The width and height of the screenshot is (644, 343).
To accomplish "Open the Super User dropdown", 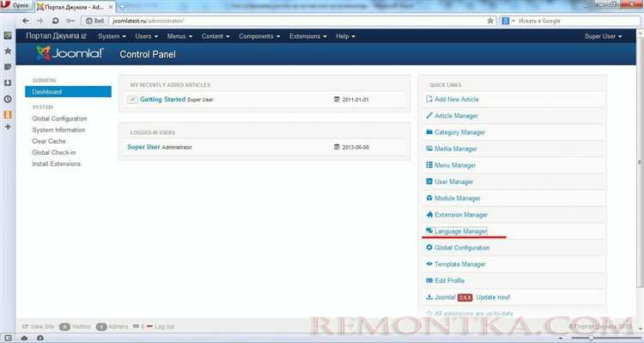I will [603, 36].
